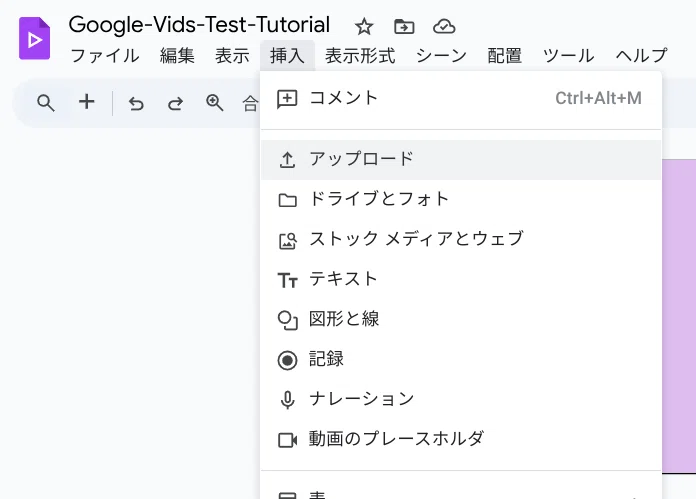This screenshot has height=499, width=696.
Task: Select 記録 menu entry
Action: coord(461,360)
